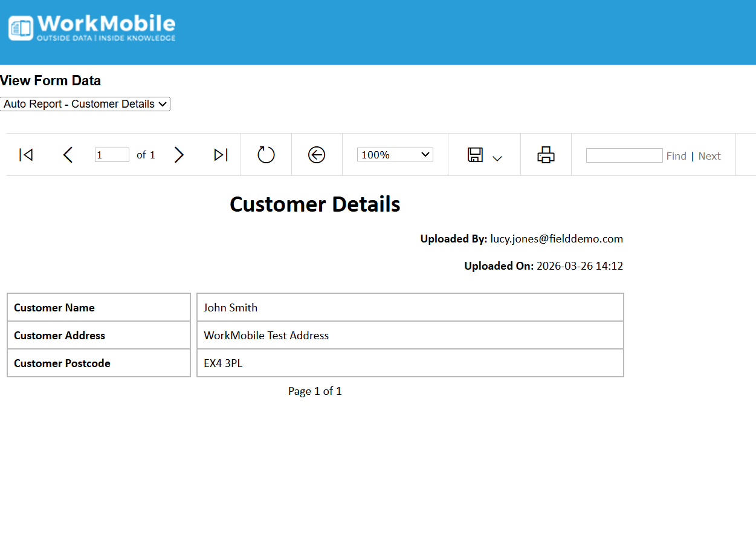Go to the first report page

pos(26,155)
